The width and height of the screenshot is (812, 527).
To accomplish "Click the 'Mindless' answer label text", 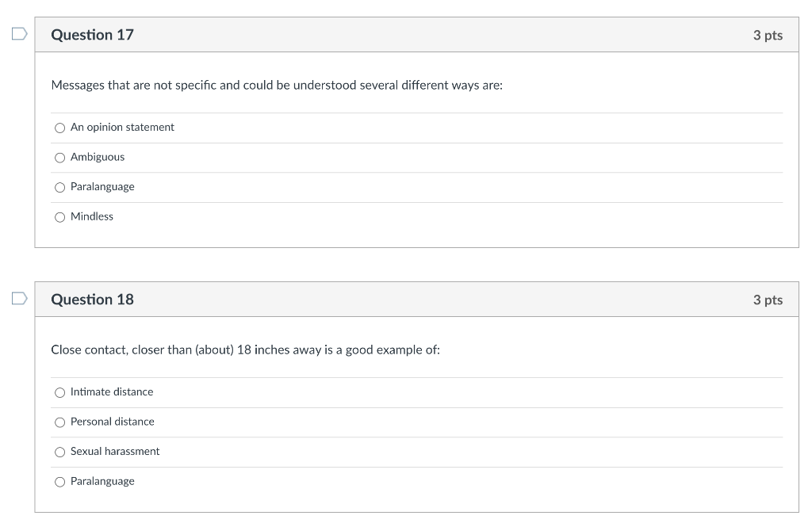I will click(92, 216).
